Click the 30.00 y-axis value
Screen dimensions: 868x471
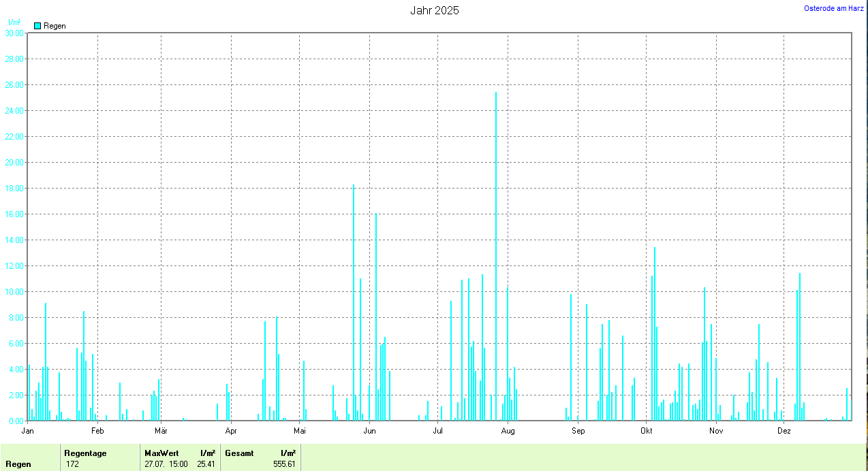(x=14, y=33)
